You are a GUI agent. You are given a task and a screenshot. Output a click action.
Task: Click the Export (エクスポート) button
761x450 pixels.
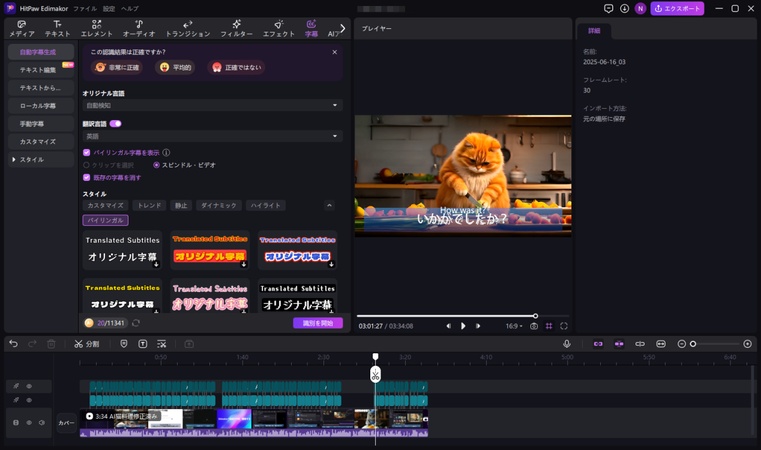tap(677, 8)
